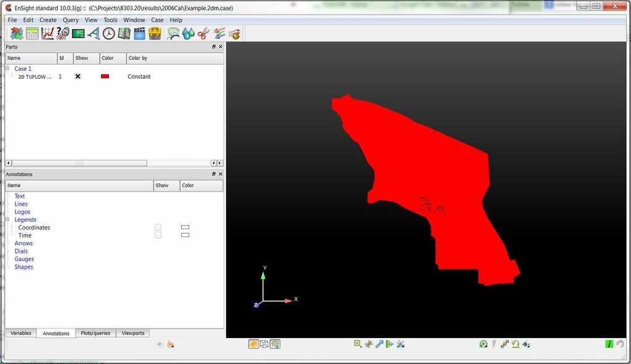Collapse the Legends tree node
This screenshot has height=364, width=631.
coord(7,219)
